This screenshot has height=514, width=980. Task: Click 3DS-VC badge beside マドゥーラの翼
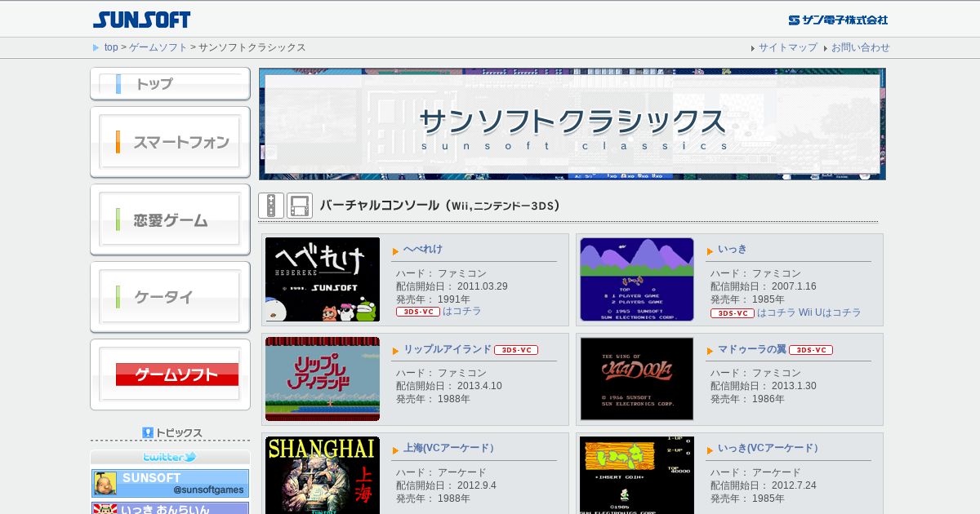click(x=811, y=350)
